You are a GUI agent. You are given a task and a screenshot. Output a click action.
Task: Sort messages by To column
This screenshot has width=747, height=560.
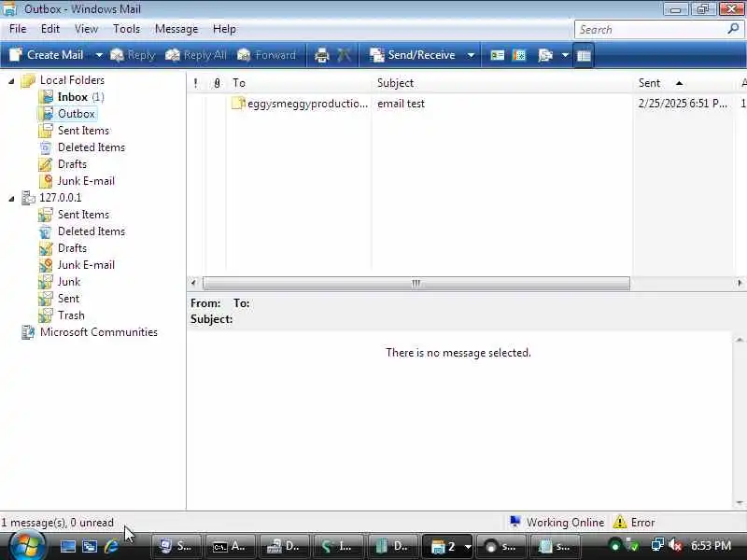(x=299, y=83)
